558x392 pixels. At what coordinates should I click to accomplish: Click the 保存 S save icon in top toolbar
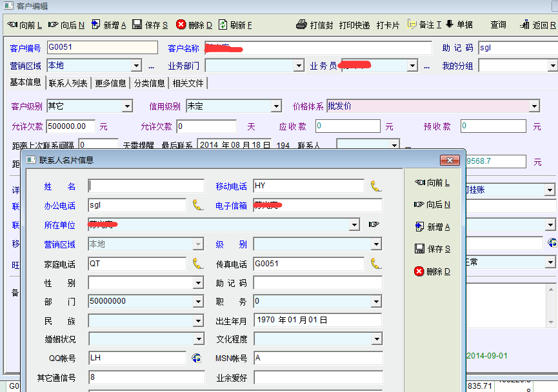(x=137, y=25)
